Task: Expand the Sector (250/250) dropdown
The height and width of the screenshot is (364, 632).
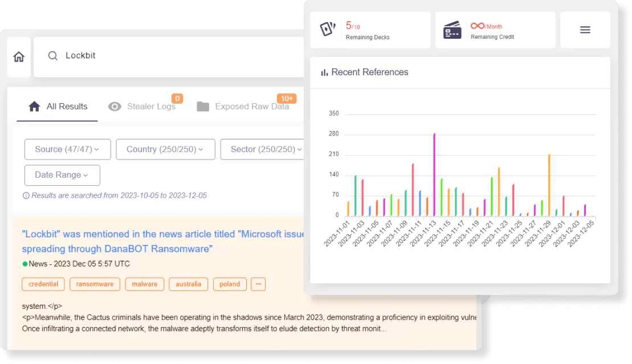Action: (262, 150)
